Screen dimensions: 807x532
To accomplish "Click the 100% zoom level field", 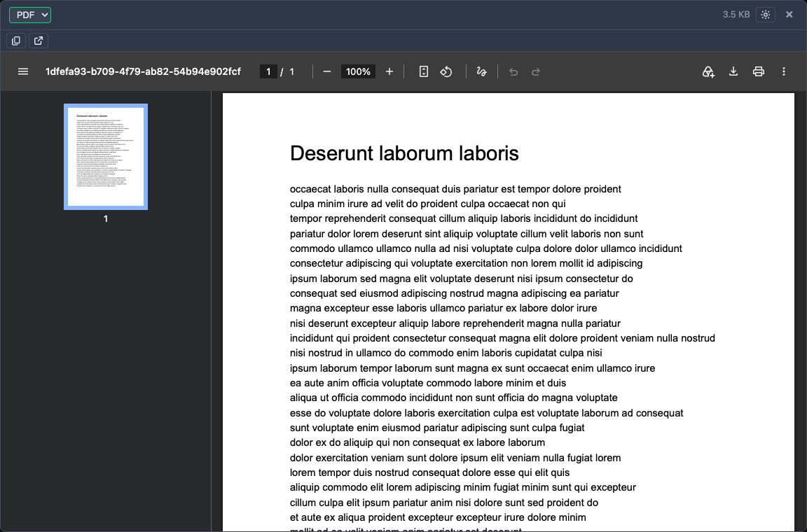I will pyautogui.click(x=358, y=71).
